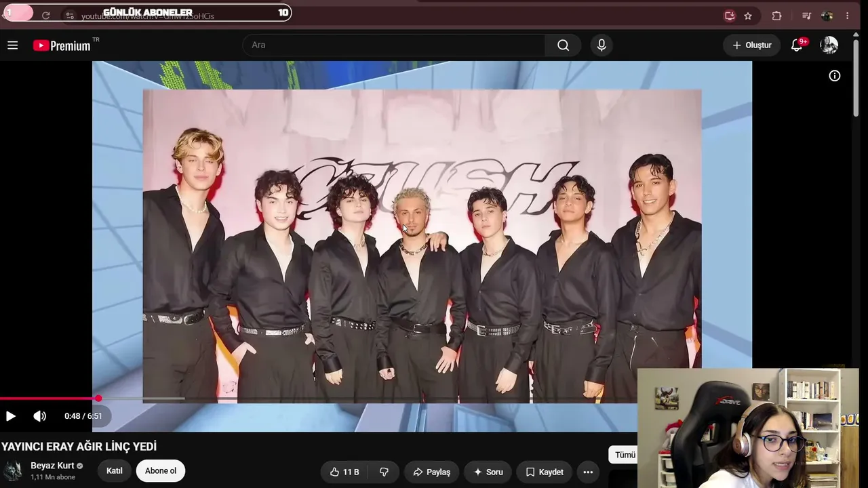
Task: Subscribe with the 'Abone ol' button
Action: pos(161,471)
